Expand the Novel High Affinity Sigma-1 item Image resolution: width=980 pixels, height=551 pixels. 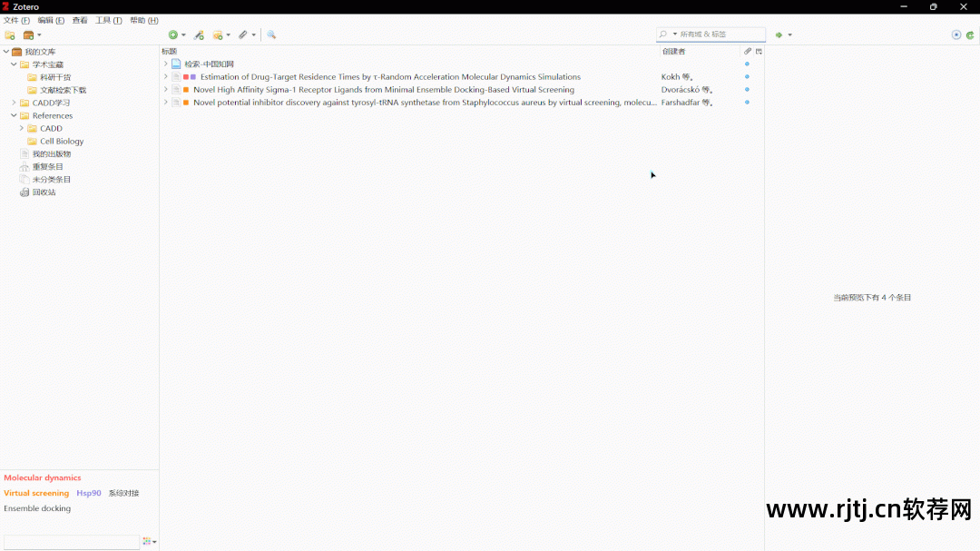(166, 90)
